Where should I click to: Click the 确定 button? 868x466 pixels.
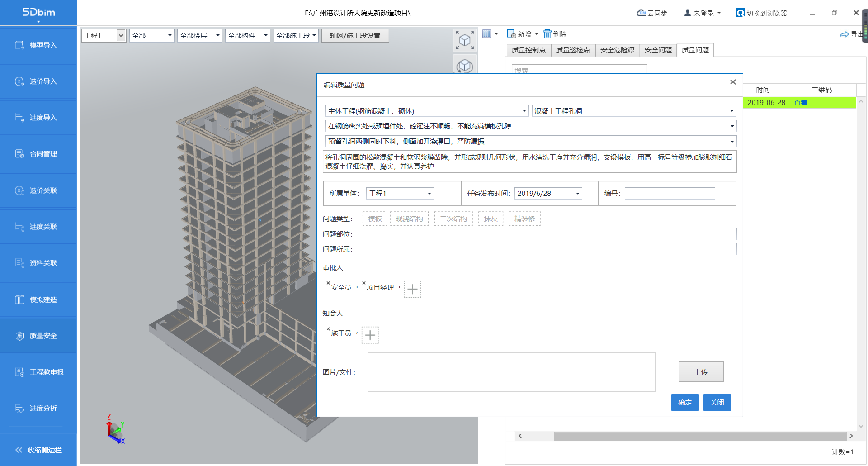coord(685,403)
